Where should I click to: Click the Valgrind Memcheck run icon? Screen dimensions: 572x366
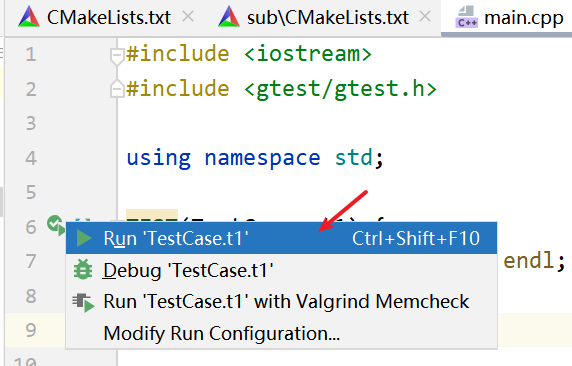tap(83, 302)
